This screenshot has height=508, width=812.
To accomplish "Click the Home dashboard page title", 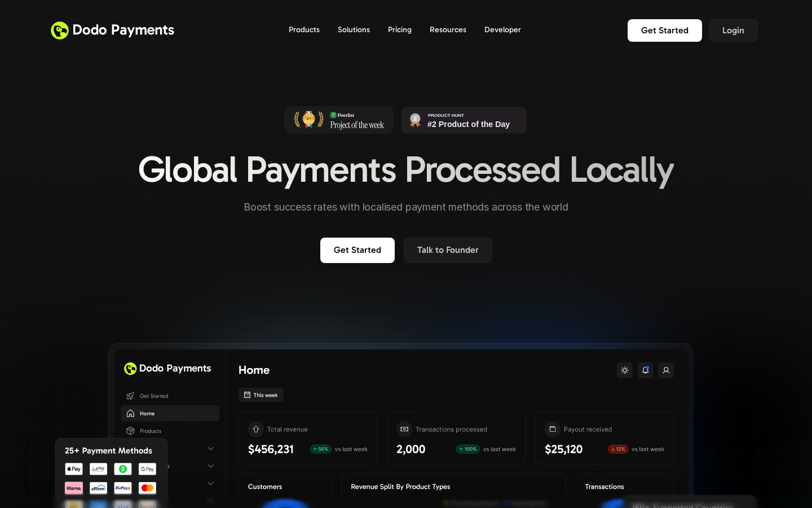I will pos(254,370).
